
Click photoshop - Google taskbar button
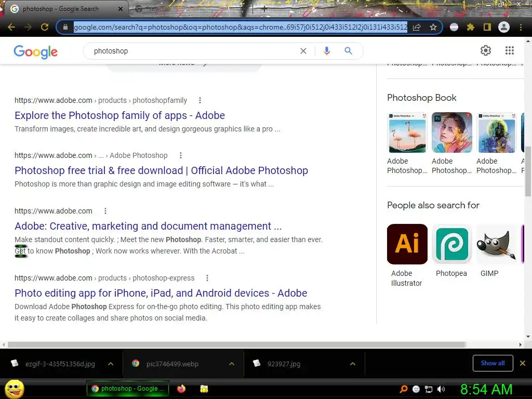(128, 389)
